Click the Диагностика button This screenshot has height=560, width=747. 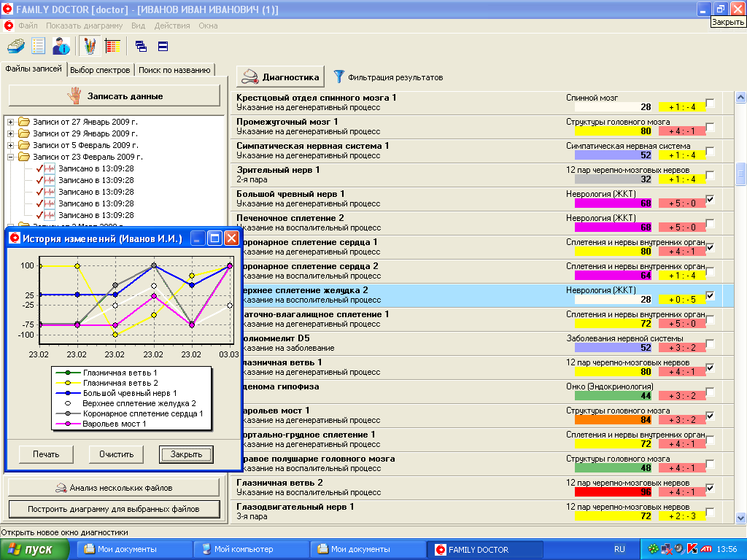click(x=280, y=77)
